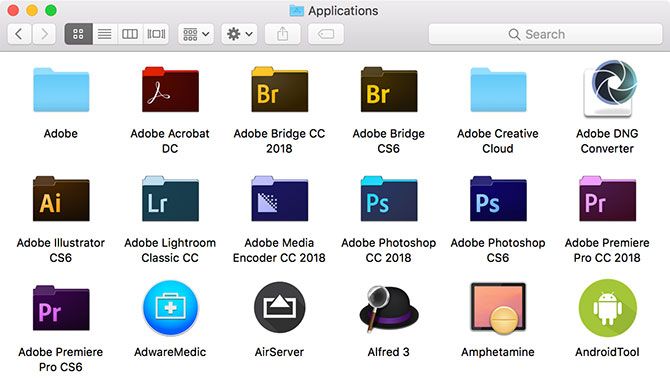Viewport: 670px width, 380px height.
Task: Select the 'AirServer' name label
Action: pos(279,352)
